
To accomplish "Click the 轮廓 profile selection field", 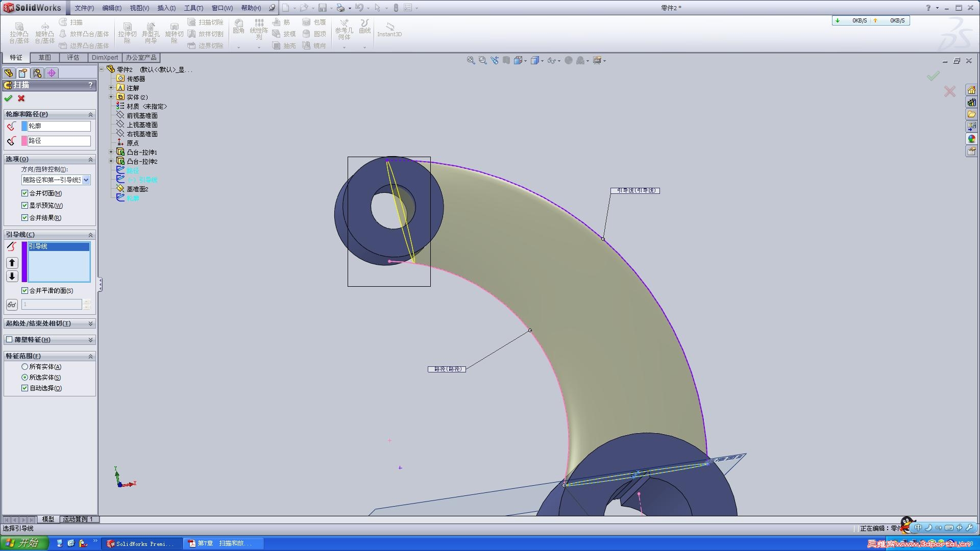I will pos(59,126).
